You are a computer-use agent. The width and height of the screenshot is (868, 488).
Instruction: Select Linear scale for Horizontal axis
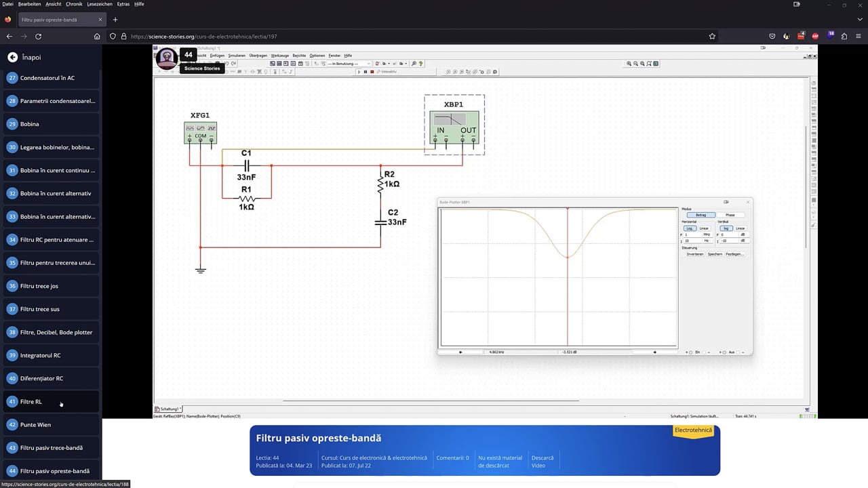coord(704,228)
